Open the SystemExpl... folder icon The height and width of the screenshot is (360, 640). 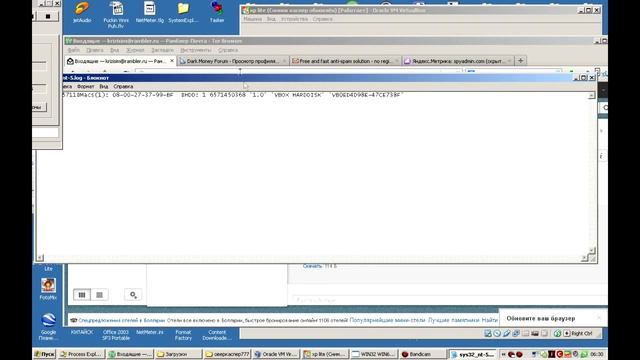(x=183, y=12)
